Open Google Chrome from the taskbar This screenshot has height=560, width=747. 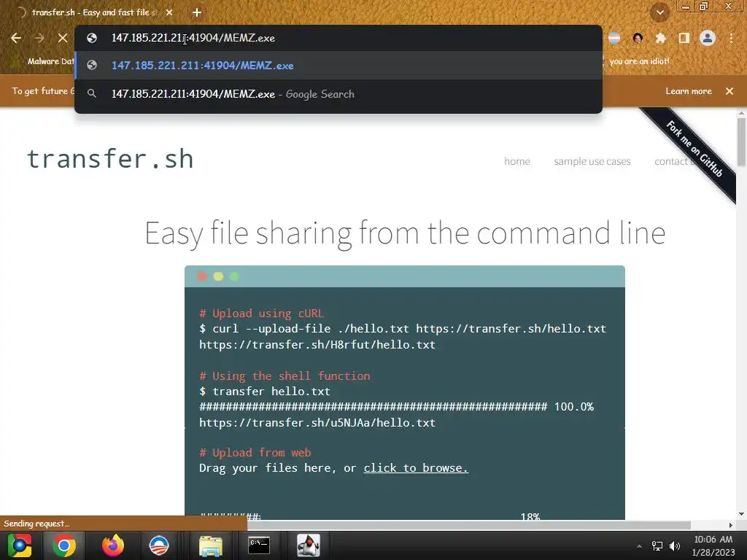pyautogui.click(x=64, y=545)
